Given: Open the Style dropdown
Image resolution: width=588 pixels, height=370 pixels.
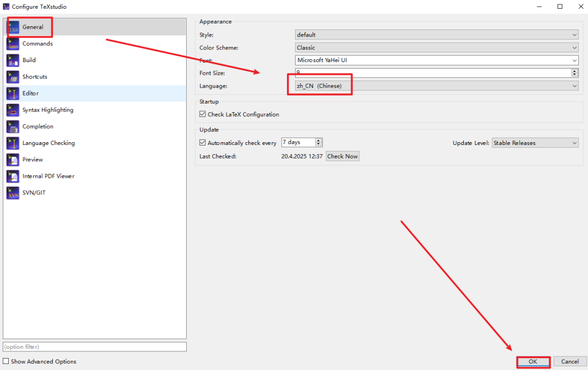Looking at the screenshot, I should [x=436, y=35].
